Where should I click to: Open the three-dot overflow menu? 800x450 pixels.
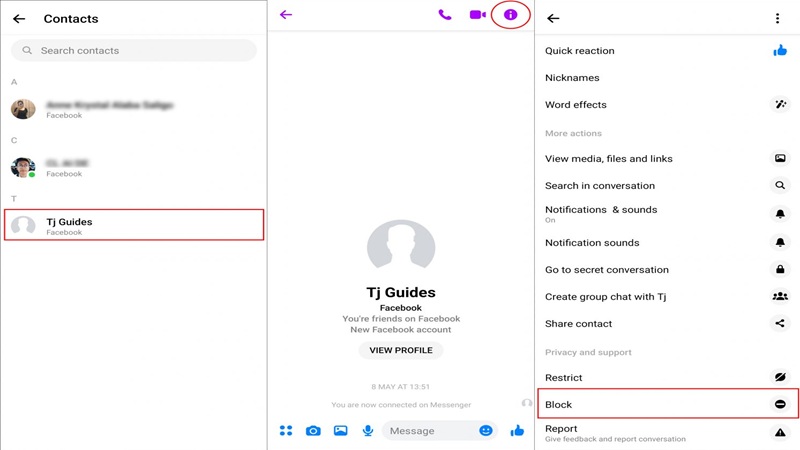(x=778, y=18)
